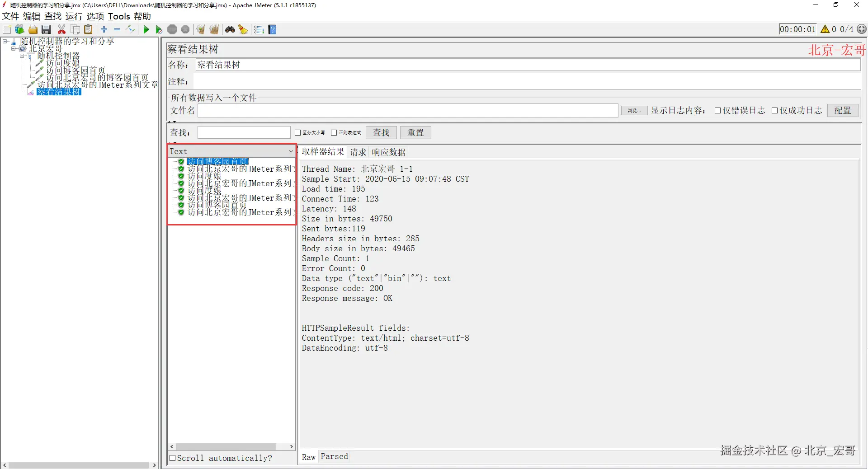The width and height of the screenshot is (868, 469).
Task: Collapse the test plan root node
Action: click(5, 41)
